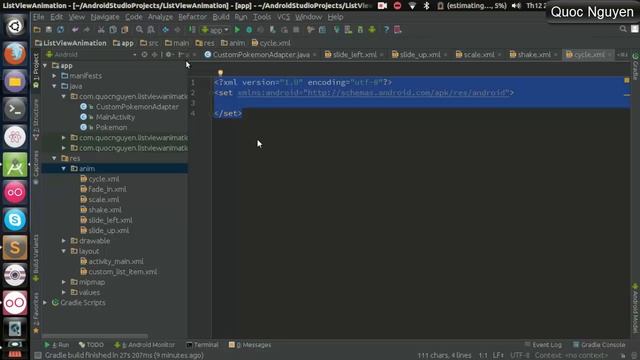Image resolution: width=640 pixels, height=360 pixels.
Task: Toggle the 1: Project tool window
Action: 36,70
